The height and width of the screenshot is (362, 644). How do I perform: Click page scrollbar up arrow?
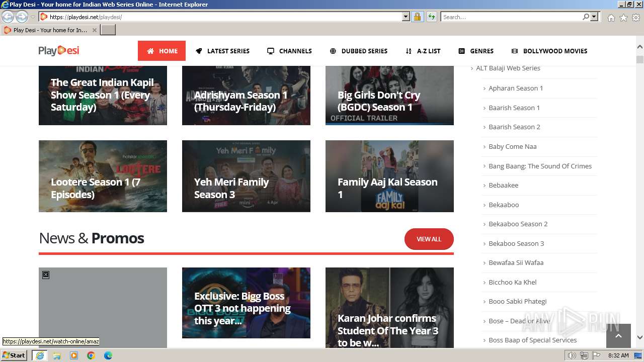(639, 46)
